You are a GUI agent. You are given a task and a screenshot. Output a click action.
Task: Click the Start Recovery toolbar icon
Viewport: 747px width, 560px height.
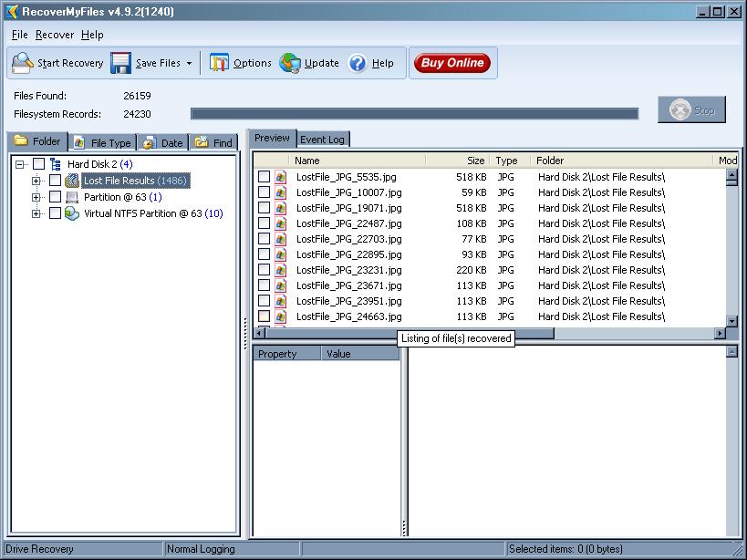pyautogui.click(x=23, y=64)
